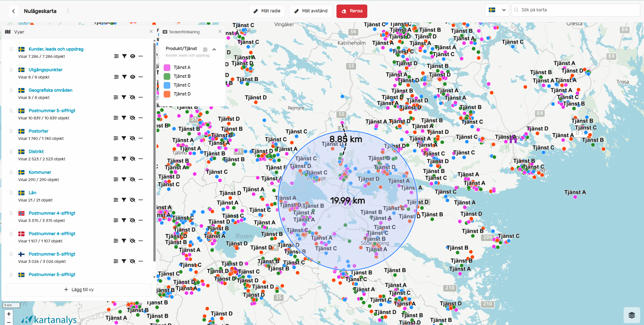Click the back arrow beside Nulägeskarta
The width and height of the screenshot is (644, 325).
[x=14, y=11]
